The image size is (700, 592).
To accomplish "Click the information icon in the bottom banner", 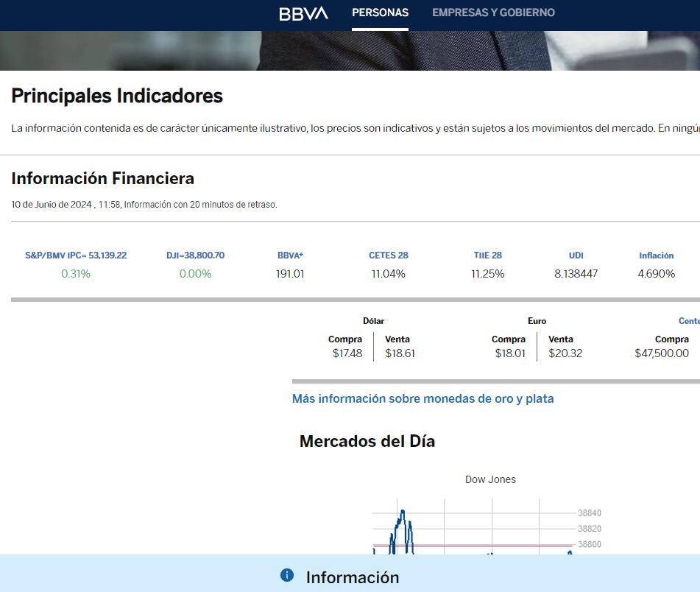I will click(286, 577).
